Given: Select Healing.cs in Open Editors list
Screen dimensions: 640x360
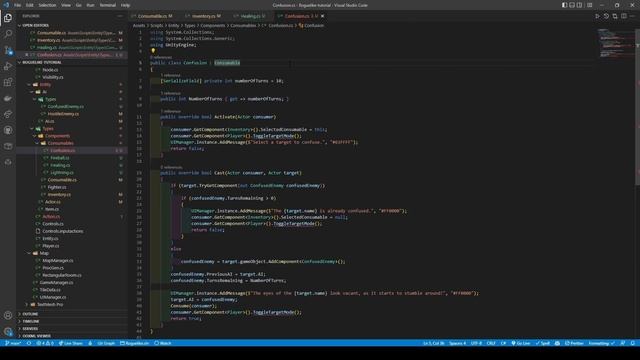Looking at the screenshot, I should pos(73,47).
